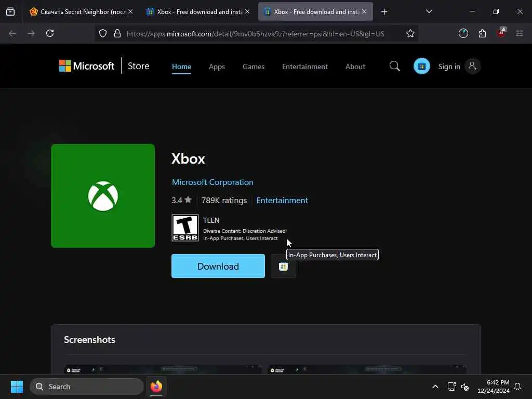Click the user account avatar icon
The image size is (532, 399).
click(x=473, y=66)
